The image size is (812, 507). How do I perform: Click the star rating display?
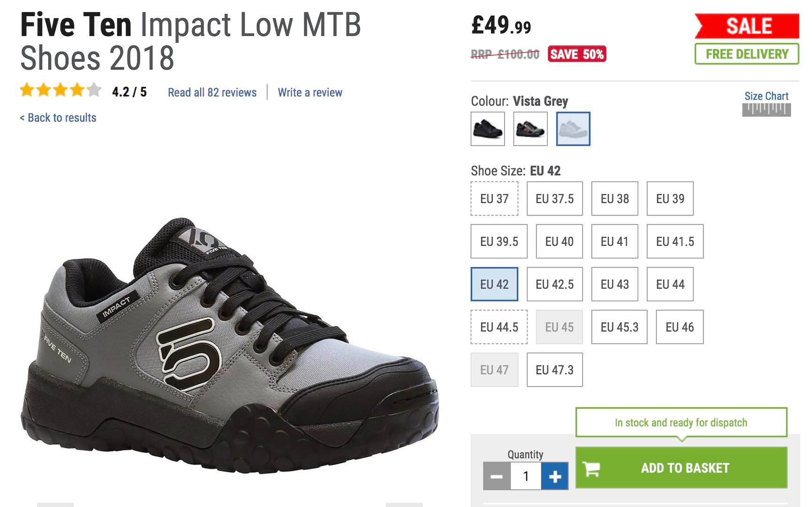60,90
